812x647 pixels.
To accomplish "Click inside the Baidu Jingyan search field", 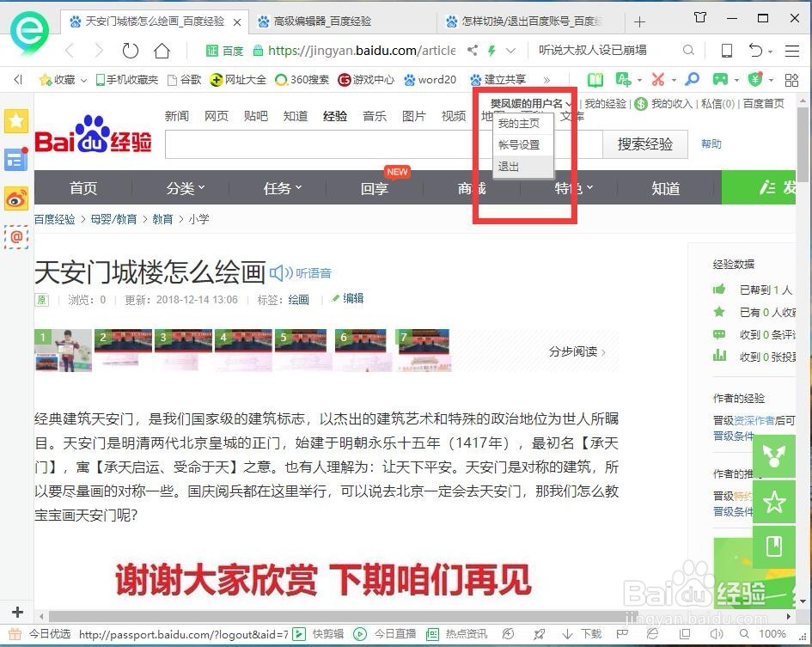I will click(383, 144).
